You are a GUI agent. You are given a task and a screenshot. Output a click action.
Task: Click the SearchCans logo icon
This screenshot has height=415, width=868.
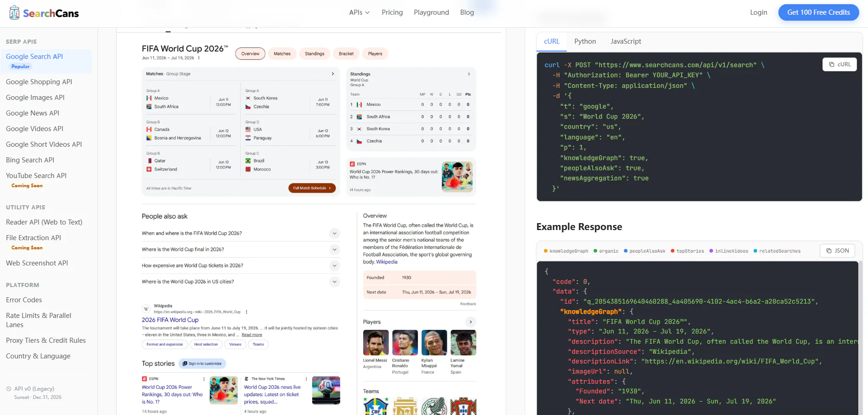coord(14,12)
